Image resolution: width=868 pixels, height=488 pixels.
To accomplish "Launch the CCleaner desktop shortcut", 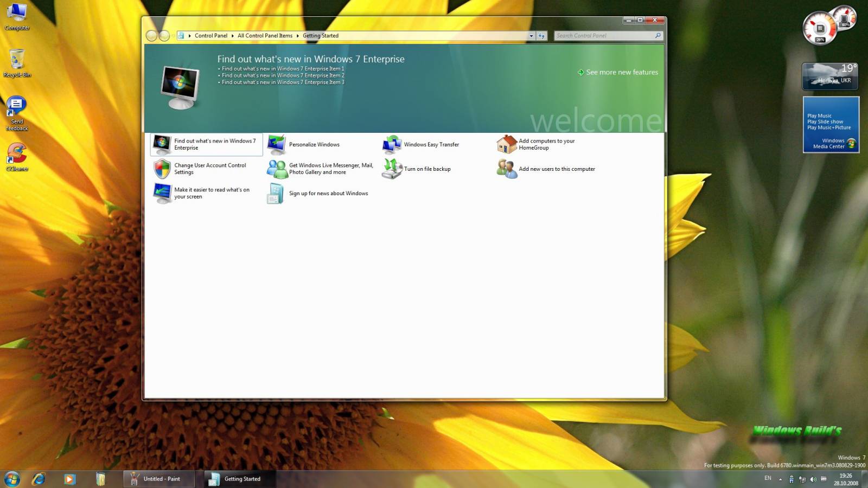I will [x=17, y=157].
